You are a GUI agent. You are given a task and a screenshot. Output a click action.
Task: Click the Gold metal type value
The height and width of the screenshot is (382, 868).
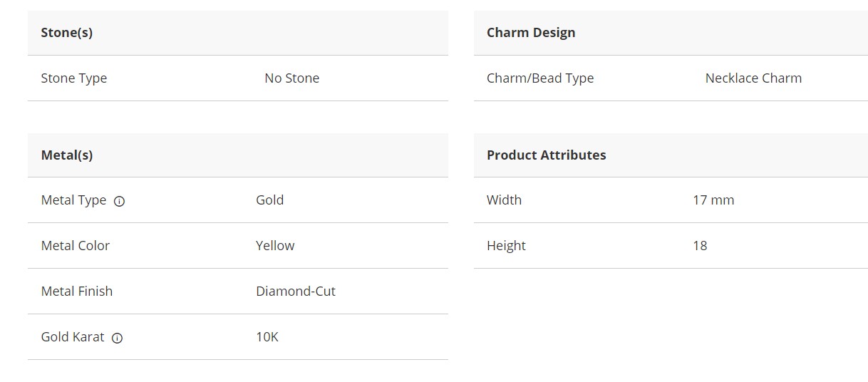[270, 200]
